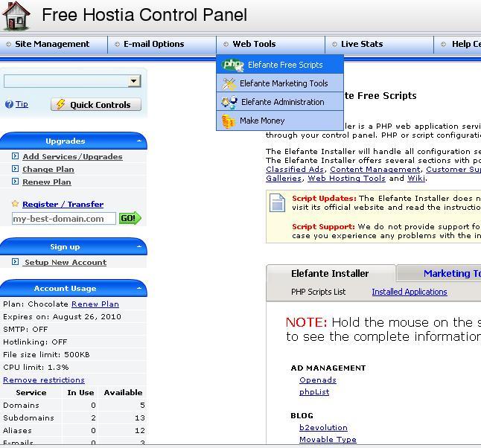Open the Web Tools menu
The height and width of the screenshot is (448, 481).
click(270, 44)
